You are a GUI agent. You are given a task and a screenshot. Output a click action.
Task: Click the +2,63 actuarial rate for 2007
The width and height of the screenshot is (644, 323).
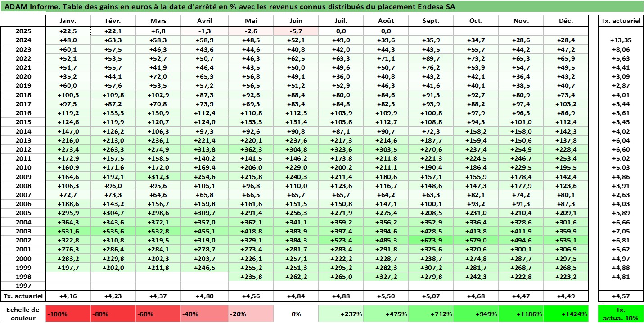point(620,195)
